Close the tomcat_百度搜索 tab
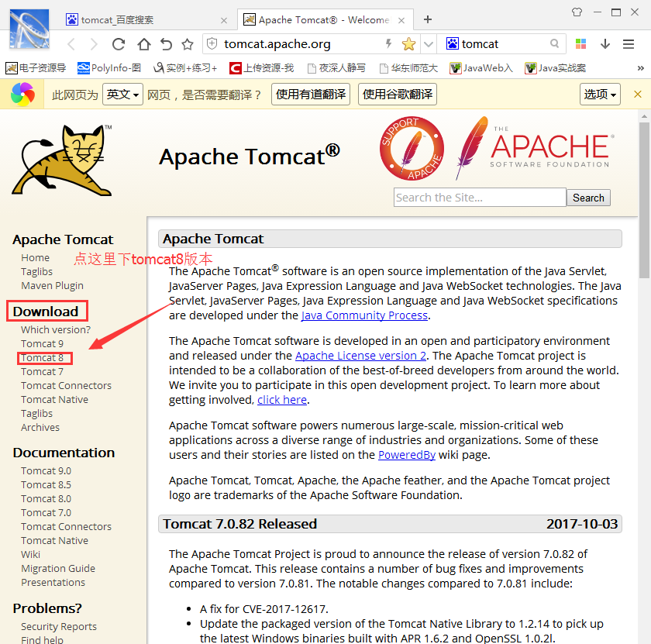Viewport: 651px width, 644px height. 224,20
